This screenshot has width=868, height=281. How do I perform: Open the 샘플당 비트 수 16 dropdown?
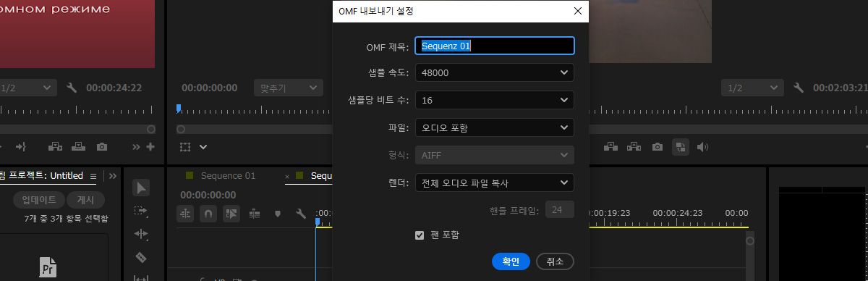coord(495,100)
